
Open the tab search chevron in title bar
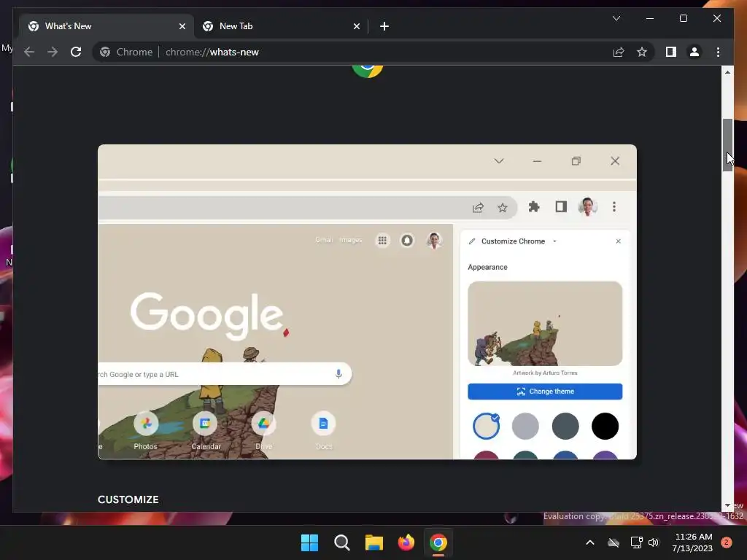(x=616, y=18)
